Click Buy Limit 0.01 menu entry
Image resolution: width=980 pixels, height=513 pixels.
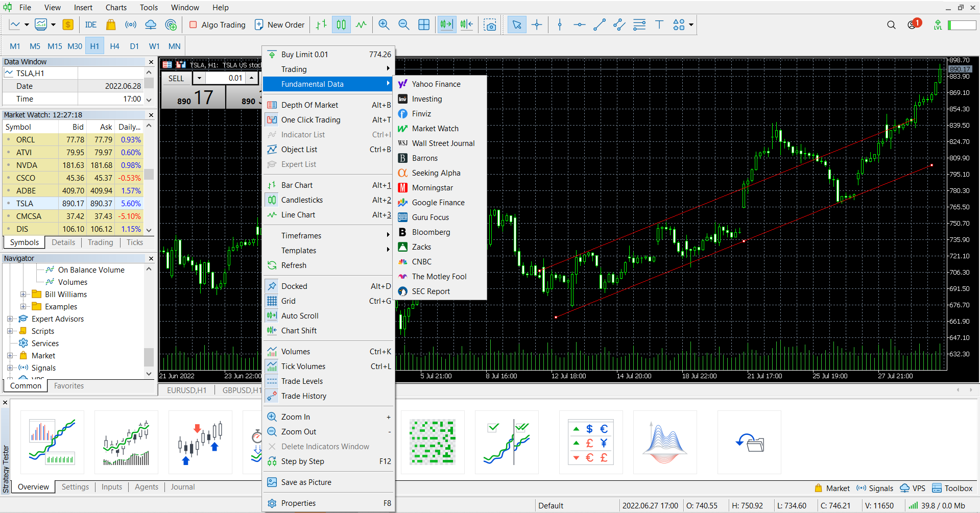pos(328,54)
